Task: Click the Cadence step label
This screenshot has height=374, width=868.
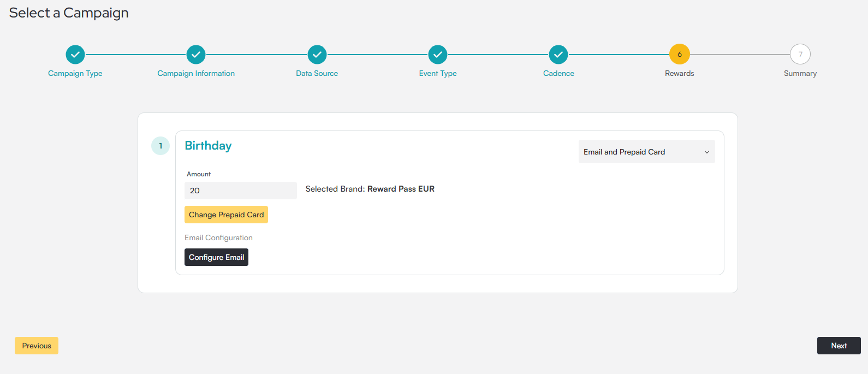Action: pos(558,73)
